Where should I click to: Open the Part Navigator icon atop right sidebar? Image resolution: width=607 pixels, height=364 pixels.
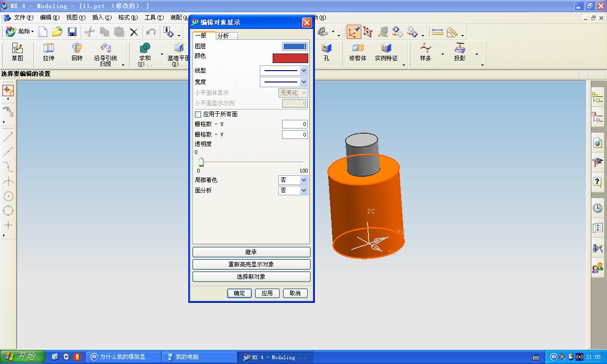point(598,98)
